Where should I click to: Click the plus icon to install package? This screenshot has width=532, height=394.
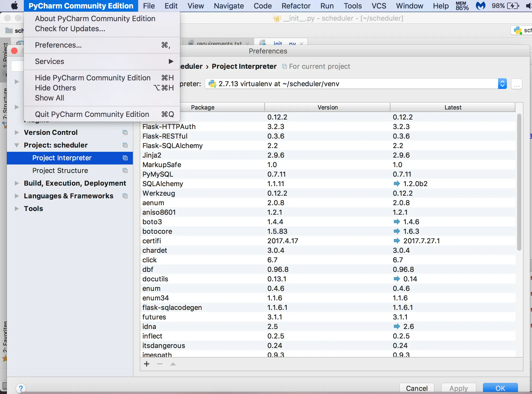coord(147,364)
